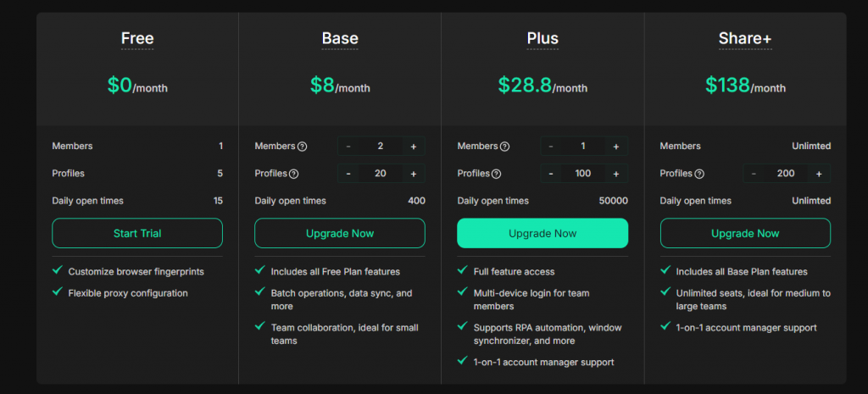Viewport: 868px width, 394px height.
Task: Decrease Plus plan profiles count
Action: click(551, 174)
